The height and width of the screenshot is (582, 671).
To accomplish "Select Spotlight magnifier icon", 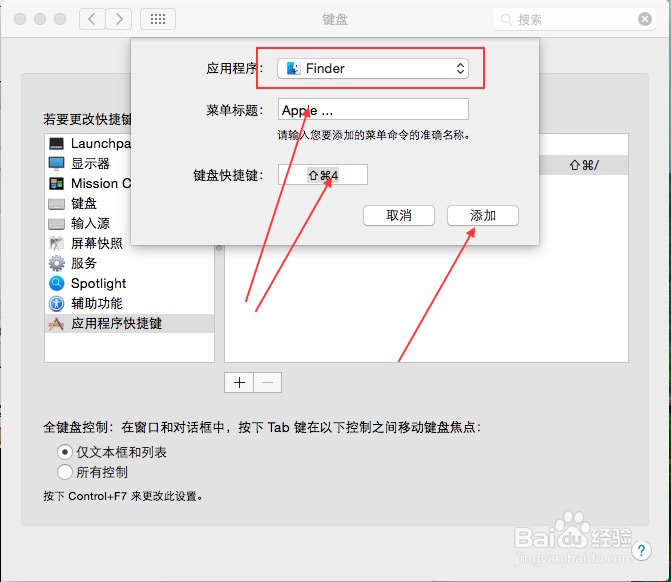I will (56, 283).
